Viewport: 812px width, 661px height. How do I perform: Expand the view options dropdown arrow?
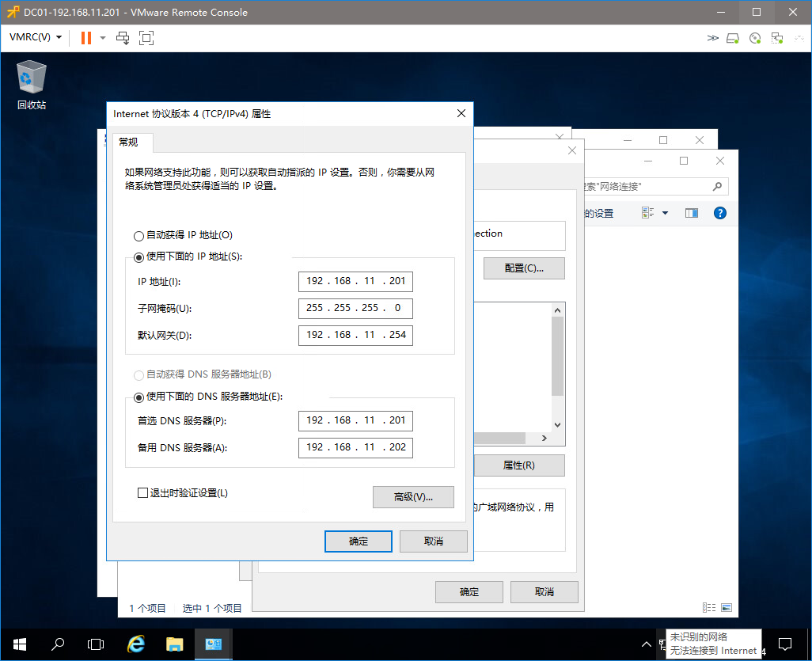(666, 213)
